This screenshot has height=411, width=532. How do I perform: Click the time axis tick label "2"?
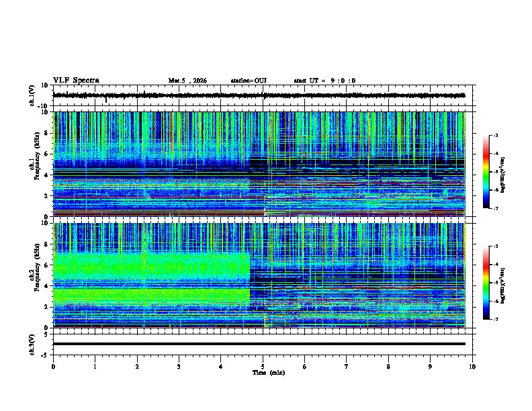point(137,367)
